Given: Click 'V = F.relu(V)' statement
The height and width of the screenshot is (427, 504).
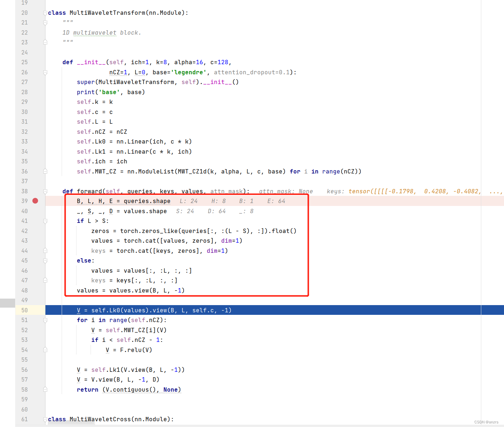Looking at the screenshot, I should coord(129,350).
